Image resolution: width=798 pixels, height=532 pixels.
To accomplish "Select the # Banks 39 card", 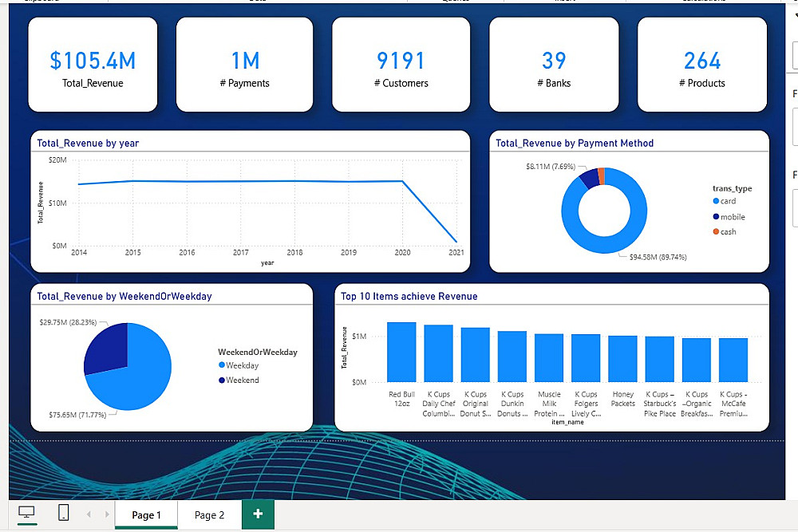I will (x=554, y=65).
